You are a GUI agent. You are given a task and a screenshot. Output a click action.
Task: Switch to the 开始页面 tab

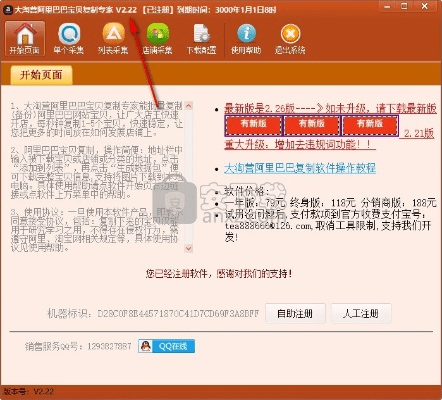point(41,75)
